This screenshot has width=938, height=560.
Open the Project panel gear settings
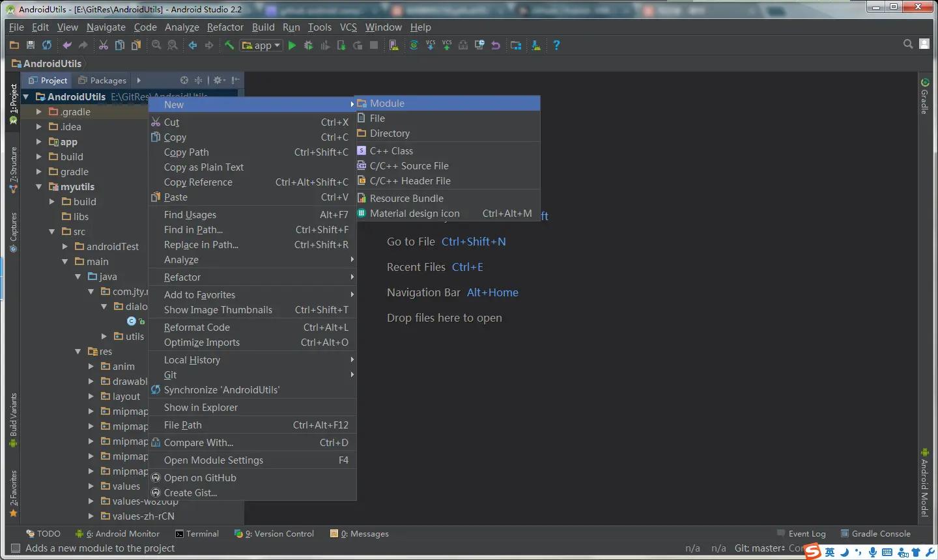pos(220,80)
